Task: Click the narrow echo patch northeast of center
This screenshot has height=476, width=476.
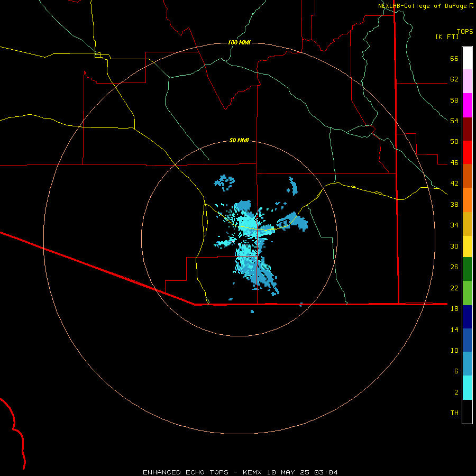Action: click(292, 186)
